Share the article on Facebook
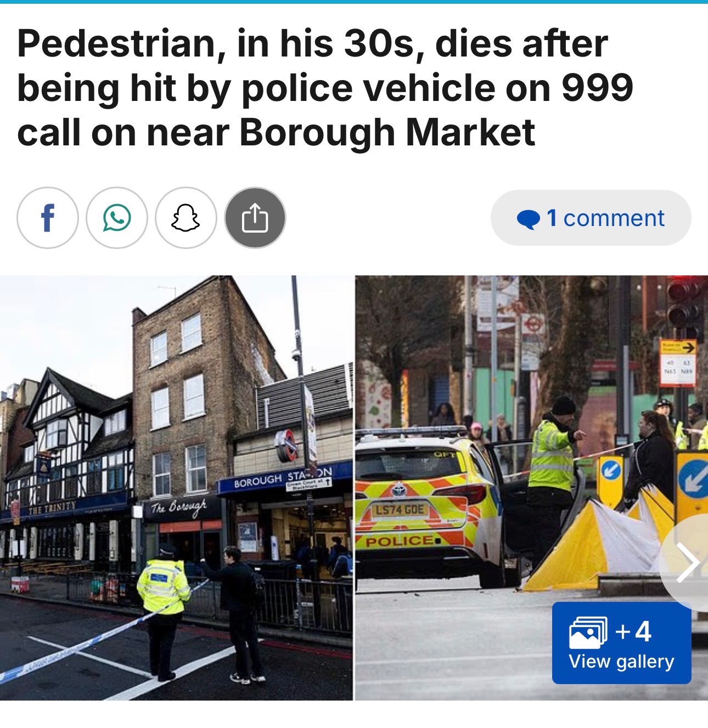708x728 pixels. coord(48,218)
